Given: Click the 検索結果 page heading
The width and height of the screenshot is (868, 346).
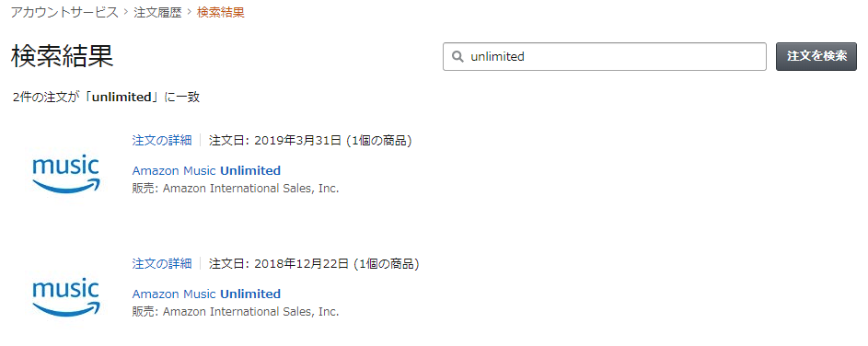Looking at the screenshot, I should pyautogui.click(x=62, y=56).
